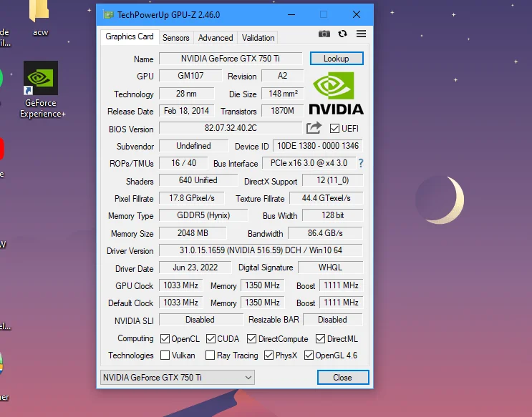
Task: Click the Memory Type GDDR5 (Hynix)
Action: point(203,215)
